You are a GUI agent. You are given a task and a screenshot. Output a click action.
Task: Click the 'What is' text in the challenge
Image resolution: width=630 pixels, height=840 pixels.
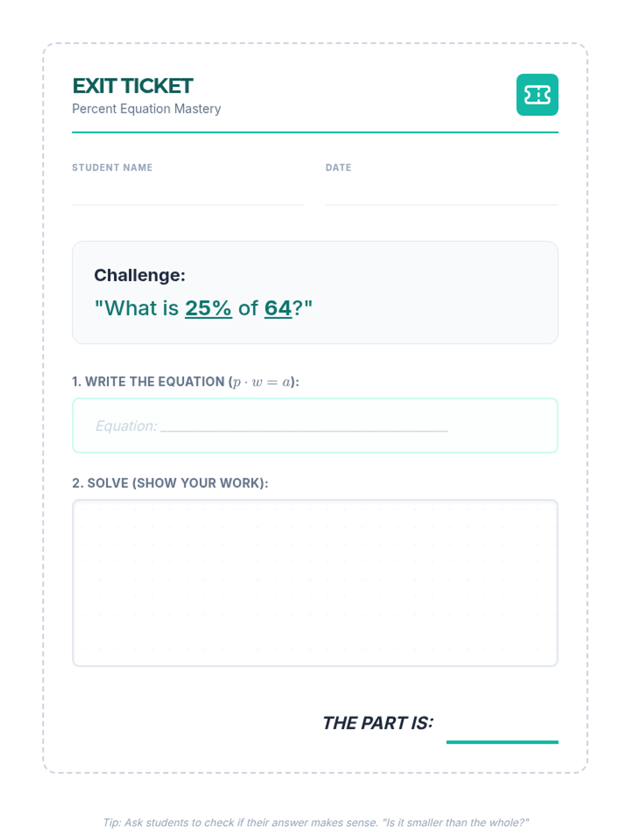[x=141, y=308]
